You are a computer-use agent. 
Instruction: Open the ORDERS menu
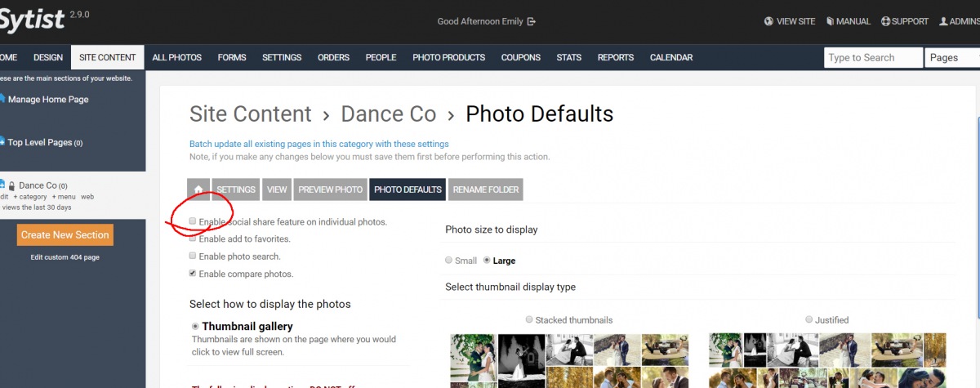[333, 57]
